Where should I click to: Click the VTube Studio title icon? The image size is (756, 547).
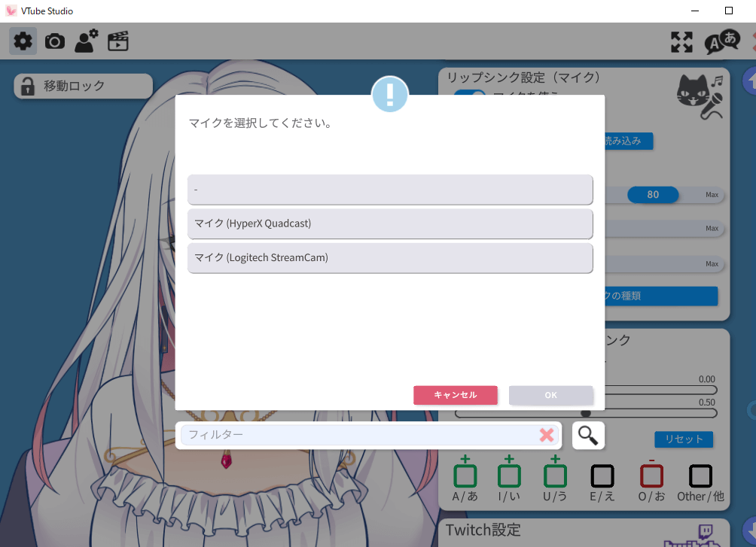[x=11, y=11]
